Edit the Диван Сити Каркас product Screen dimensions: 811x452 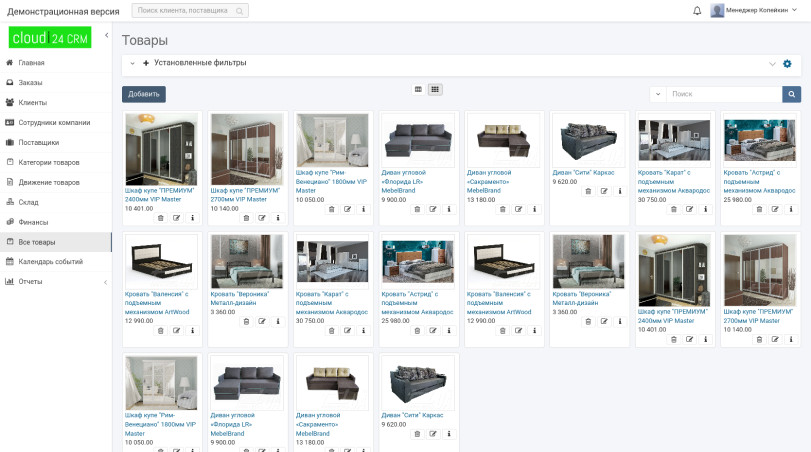point(604,190)
